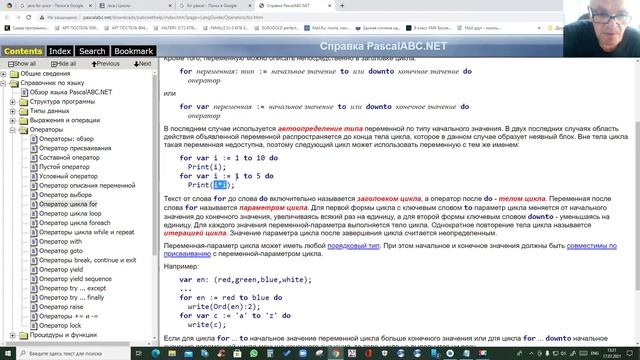The width and height of the screenshot is (640, 360).
Task: Go to Previous help topic
Action: 105,64
